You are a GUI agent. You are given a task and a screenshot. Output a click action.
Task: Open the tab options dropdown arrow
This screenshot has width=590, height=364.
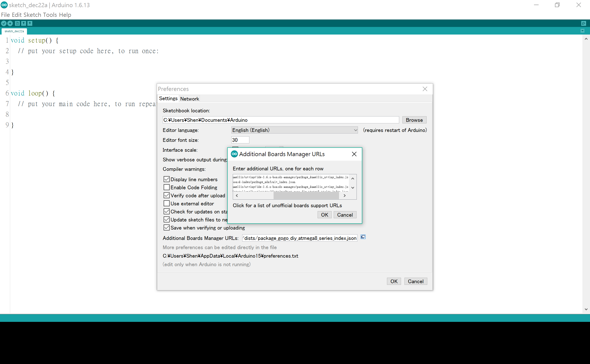[582, 31]
